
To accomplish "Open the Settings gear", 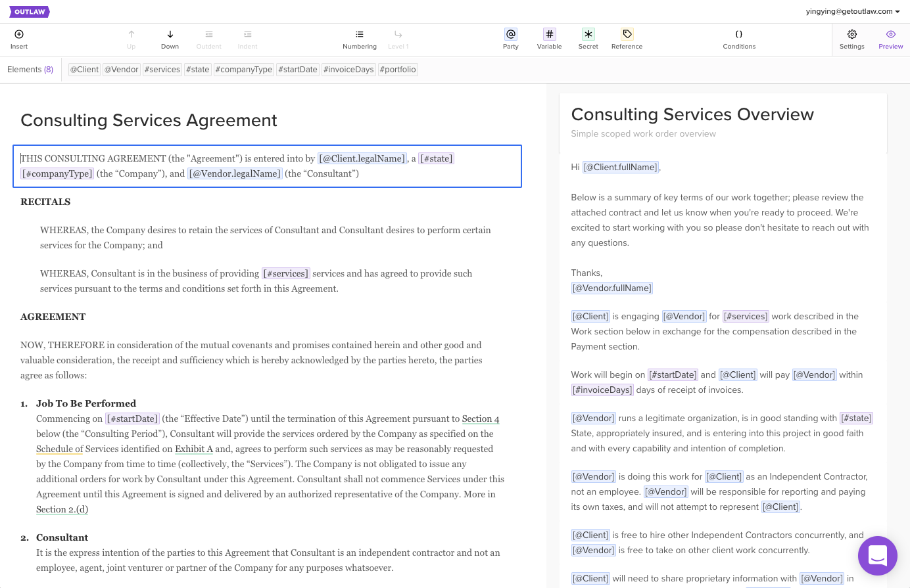I will [851, 35].
